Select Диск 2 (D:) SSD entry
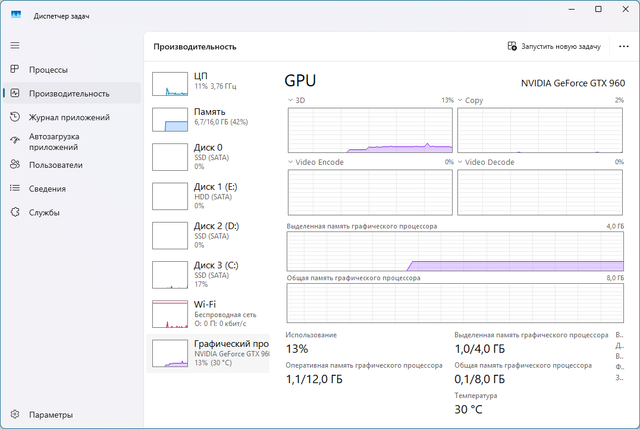Viewport: 640px width, 429px height. coord(208,235)
